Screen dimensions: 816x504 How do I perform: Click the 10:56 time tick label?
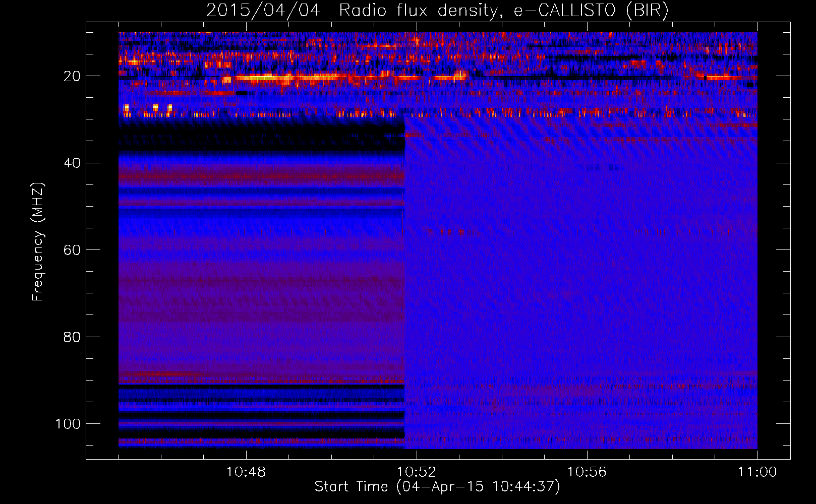(x=587, y=472)
